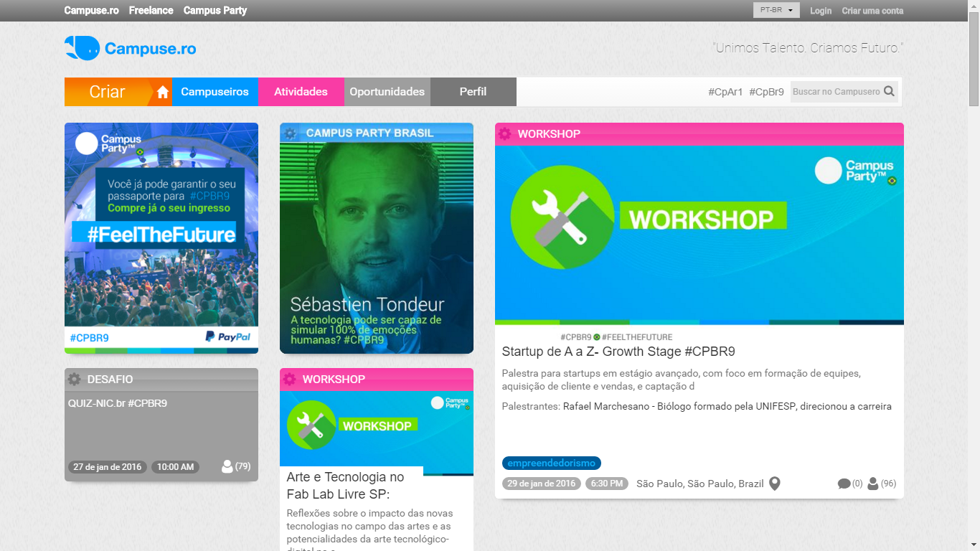Open the Oportunidades tab
980x551 pixels.
pos(387,92)
